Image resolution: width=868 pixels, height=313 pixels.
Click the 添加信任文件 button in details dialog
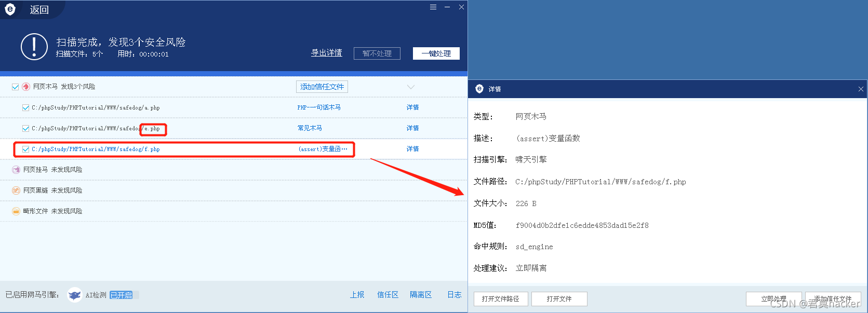(x=833, y=299)
